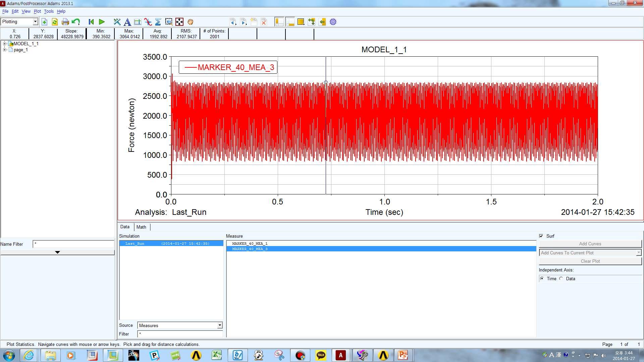Image resolution: width=644 pixels, height=362 pixels.
Task: Open Add Curves To Current Plot dropdown
Action: click(x=590, y=253)
